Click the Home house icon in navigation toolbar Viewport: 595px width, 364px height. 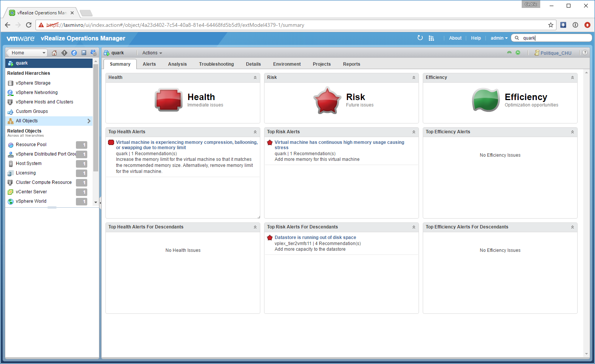(54, 53)
